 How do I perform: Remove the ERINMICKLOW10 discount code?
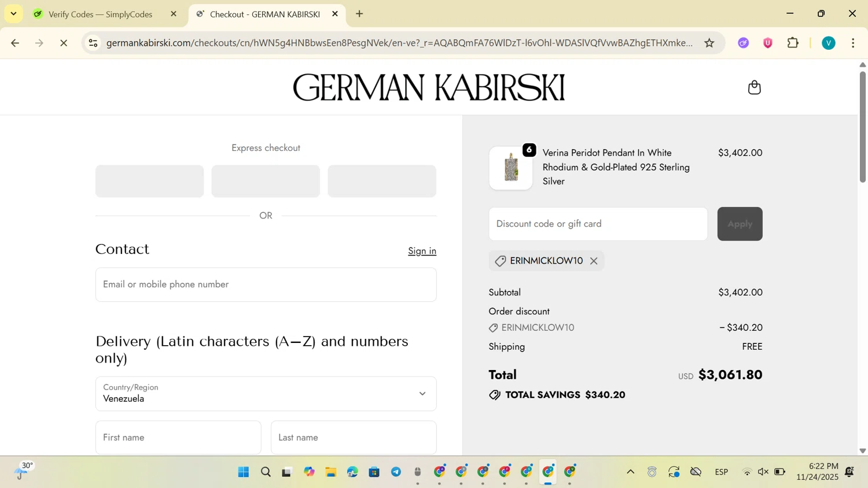(594, 261)
